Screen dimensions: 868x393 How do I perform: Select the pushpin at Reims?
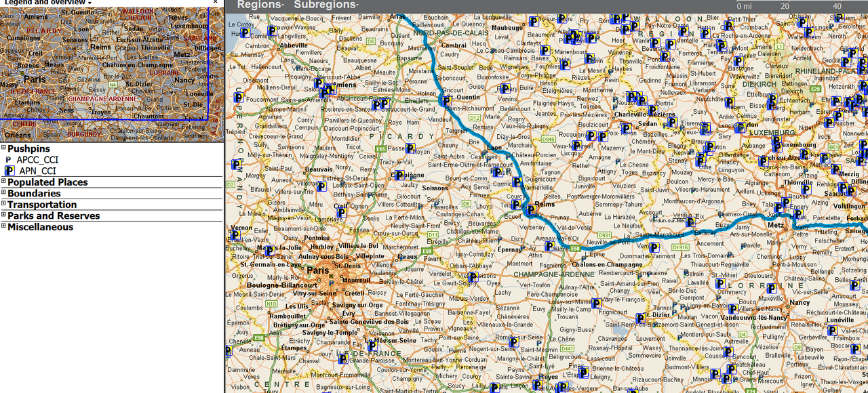click(x=531, y=211)
